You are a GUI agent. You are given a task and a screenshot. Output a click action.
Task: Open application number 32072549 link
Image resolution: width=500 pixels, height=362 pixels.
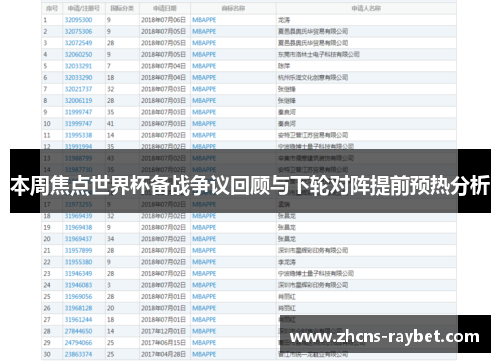pos(78,43)
